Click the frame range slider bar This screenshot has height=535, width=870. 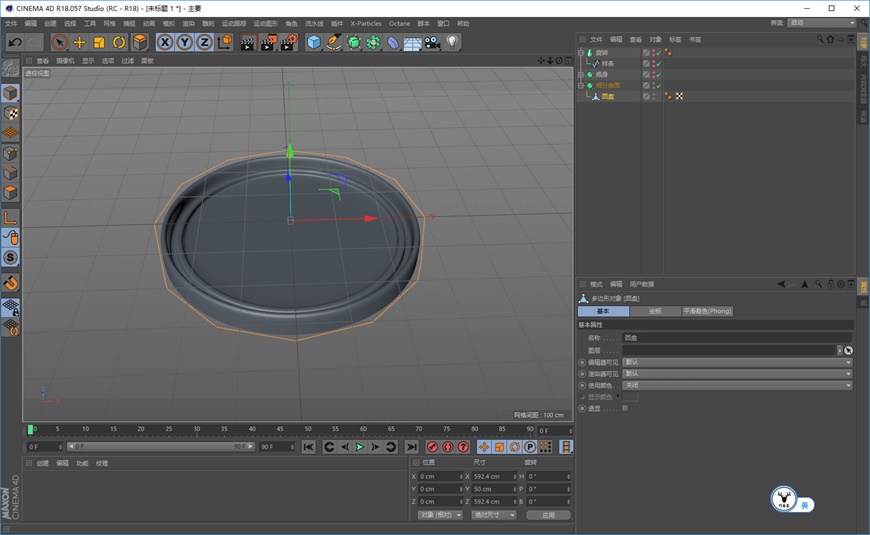click(x=161, y=447)
